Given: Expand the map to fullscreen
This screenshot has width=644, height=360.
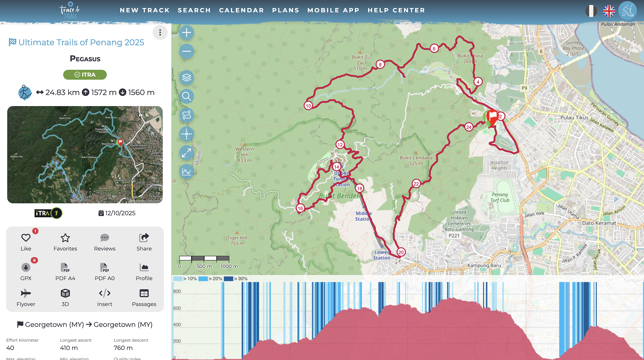Looking at the screenshot, I should (x=186, y=153).
